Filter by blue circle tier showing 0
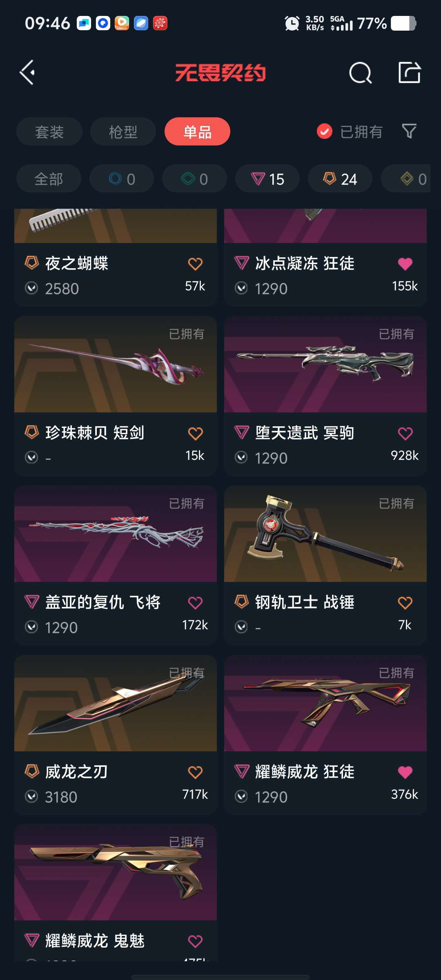 coord(122,178)
